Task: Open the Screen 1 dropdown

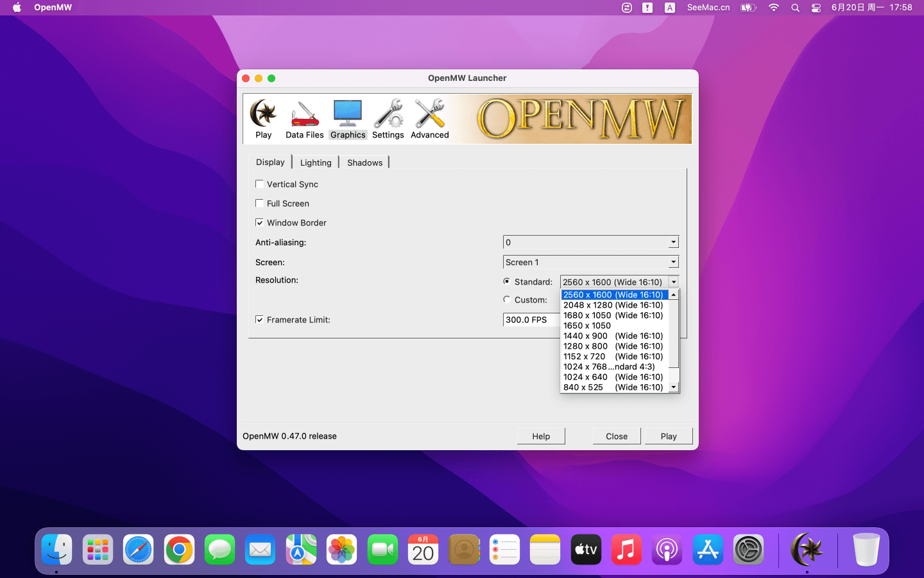Action: coord(591,262)
